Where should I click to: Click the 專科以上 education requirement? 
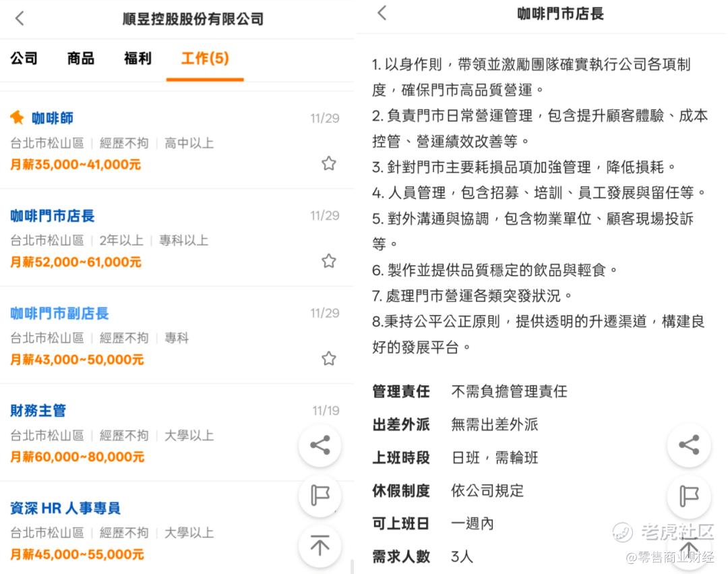(184, 240)
